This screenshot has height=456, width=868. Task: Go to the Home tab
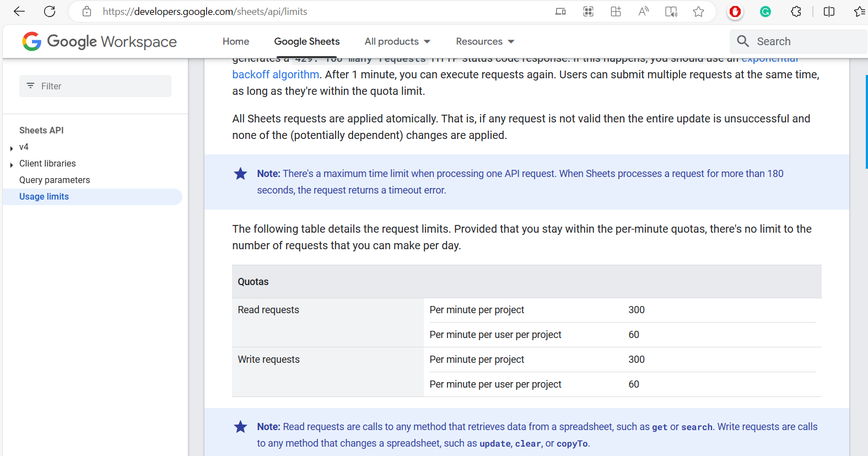pyautogui.click(x=236, y=41)
